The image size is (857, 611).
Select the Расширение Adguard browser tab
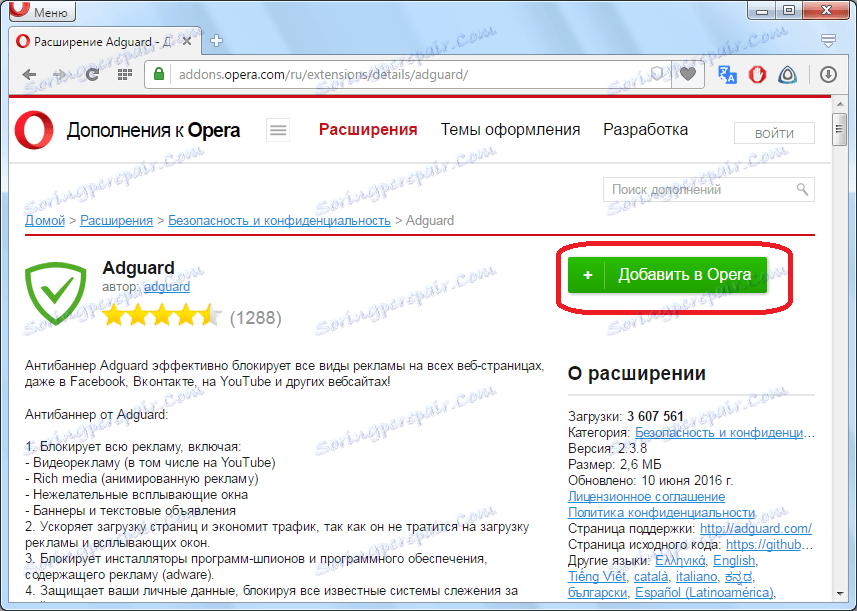pos(105,41)
